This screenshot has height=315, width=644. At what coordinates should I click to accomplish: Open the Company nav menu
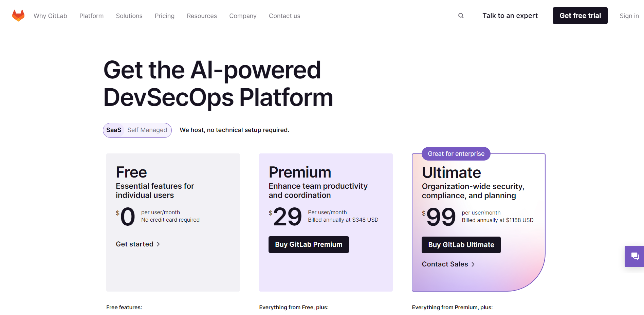coord(243,16)
